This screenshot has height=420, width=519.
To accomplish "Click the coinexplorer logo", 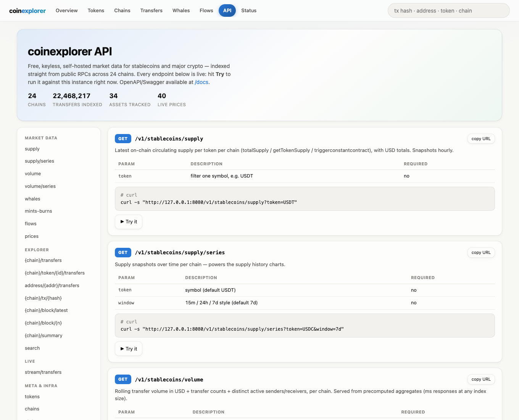I will tap(27, 11).
